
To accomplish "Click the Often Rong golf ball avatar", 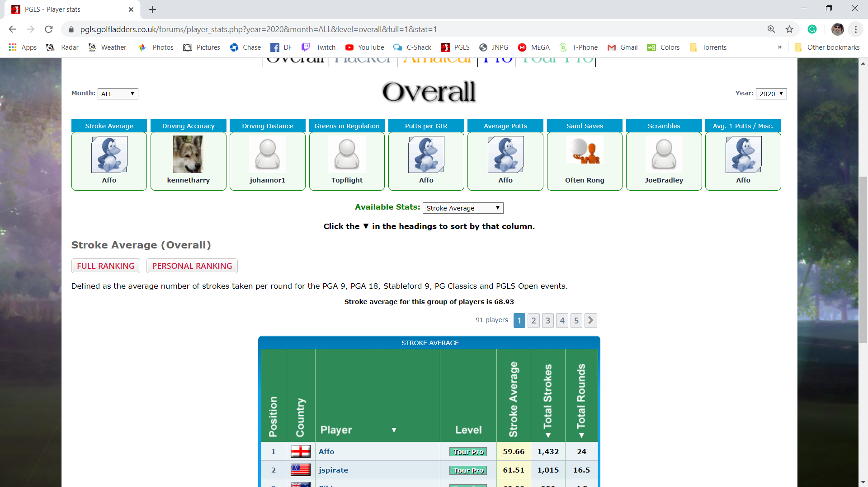I will click(x=584, y=152).
